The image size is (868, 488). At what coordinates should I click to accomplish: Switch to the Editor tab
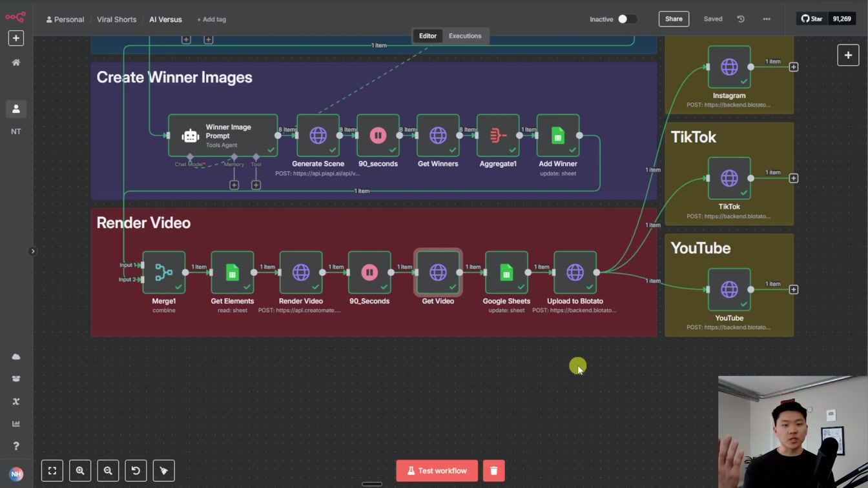pos(428,36)
